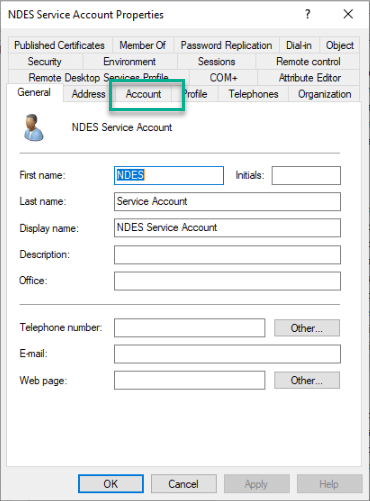Open the Published Certificates tab
370x501 pixels.
(x=59, y=45)
